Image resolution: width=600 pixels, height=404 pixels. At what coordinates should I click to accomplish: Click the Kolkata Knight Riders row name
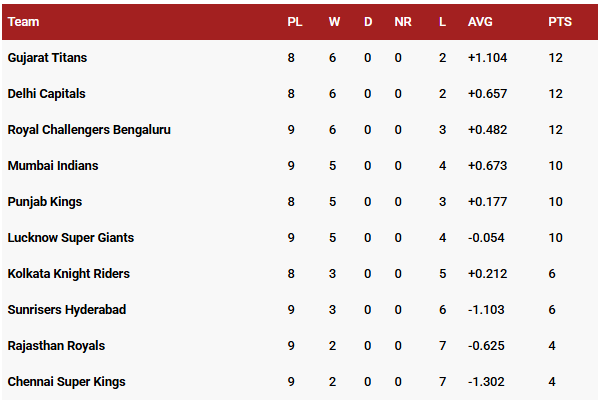68,274
